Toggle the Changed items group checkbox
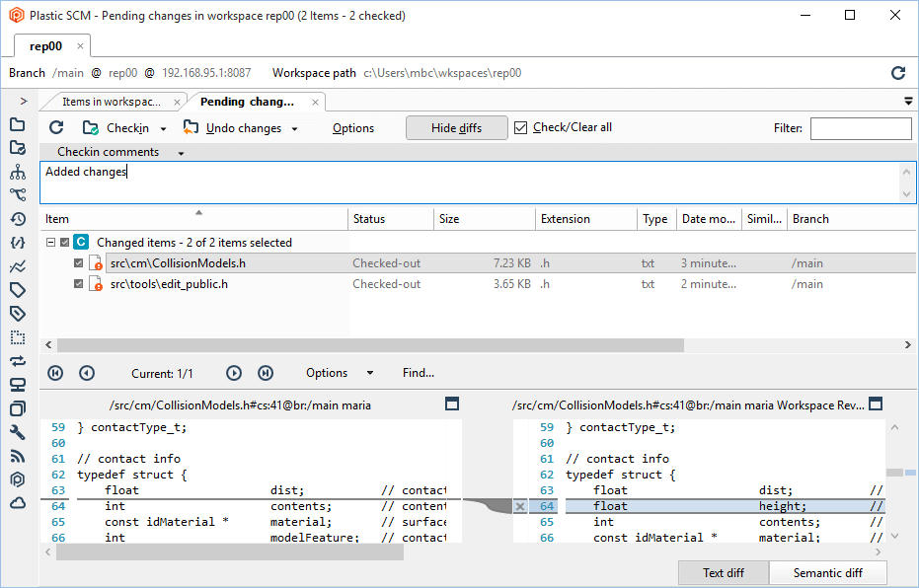This screenshot has height=588, width=919. [65, 242]
